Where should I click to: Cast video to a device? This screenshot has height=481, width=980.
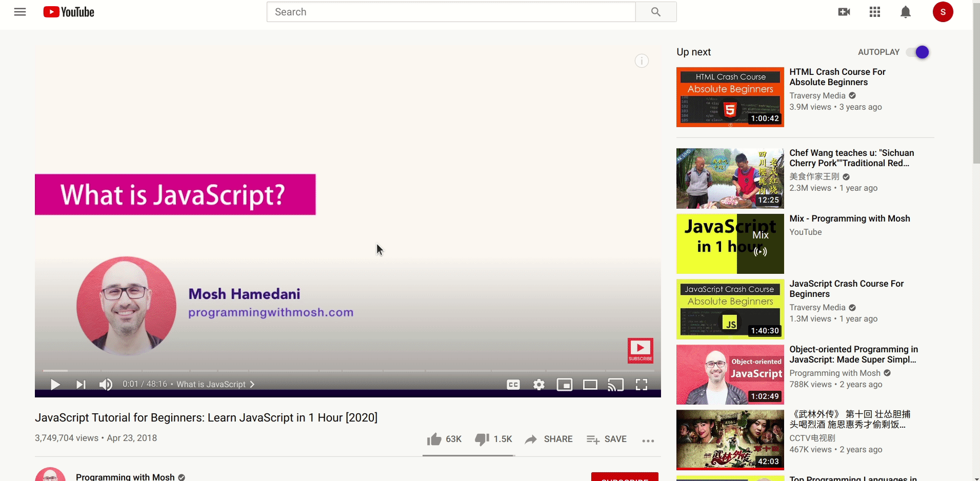[615, 385]
